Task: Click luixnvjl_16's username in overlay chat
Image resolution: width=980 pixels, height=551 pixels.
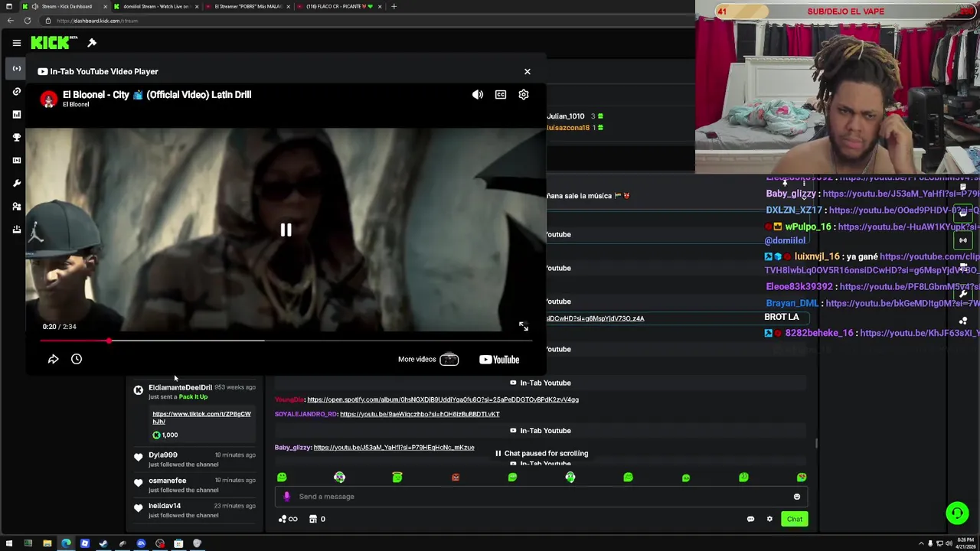Action: [x=817, y=256]
